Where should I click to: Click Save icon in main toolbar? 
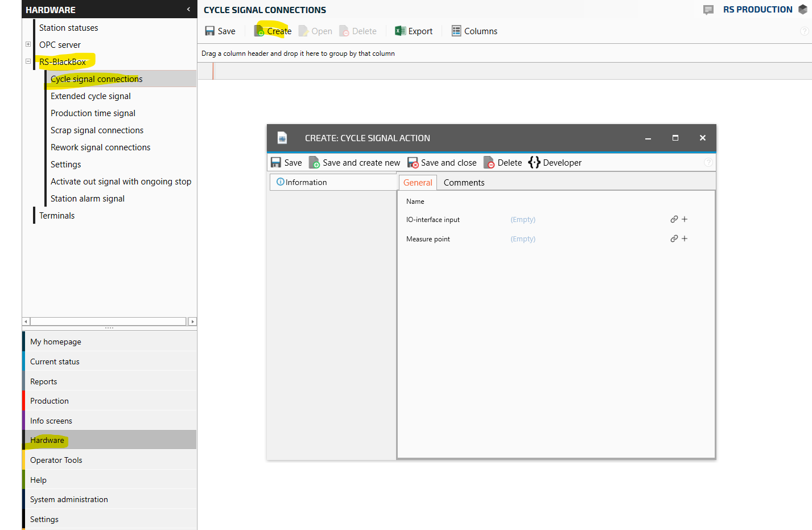coord(210,31)
